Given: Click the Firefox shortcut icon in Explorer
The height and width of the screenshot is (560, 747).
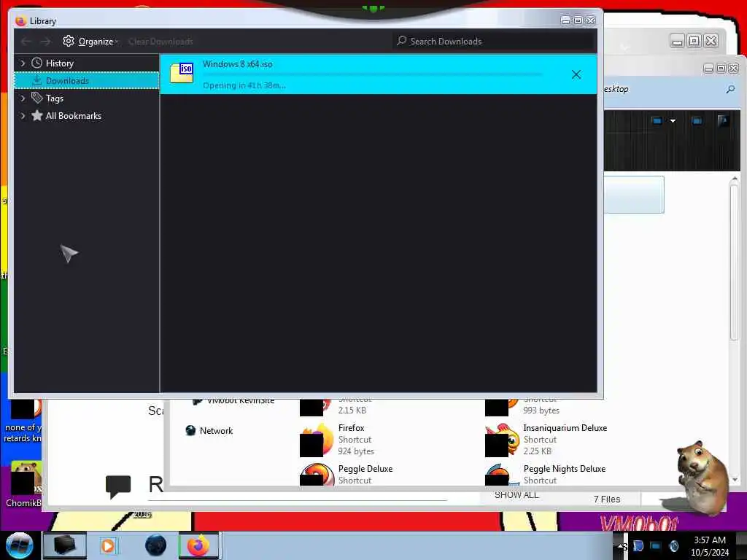Looking at the screenshot, I should click(317, 439).
